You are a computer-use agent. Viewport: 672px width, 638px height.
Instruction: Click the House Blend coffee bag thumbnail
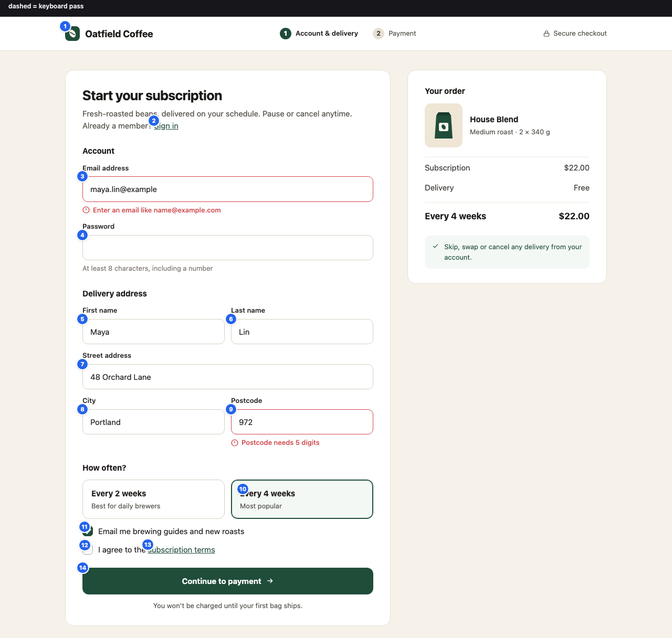pyautogui.click(x=444, y=125)
